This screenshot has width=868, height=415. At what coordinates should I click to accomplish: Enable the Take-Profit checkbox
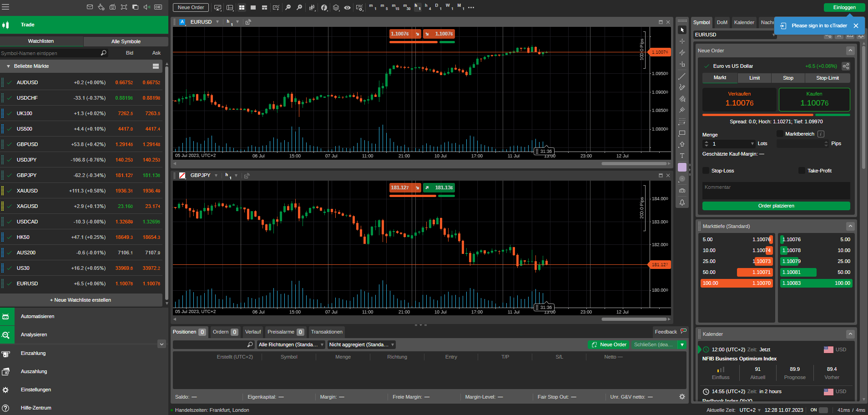pyautogui.click(x=802, y=171)
